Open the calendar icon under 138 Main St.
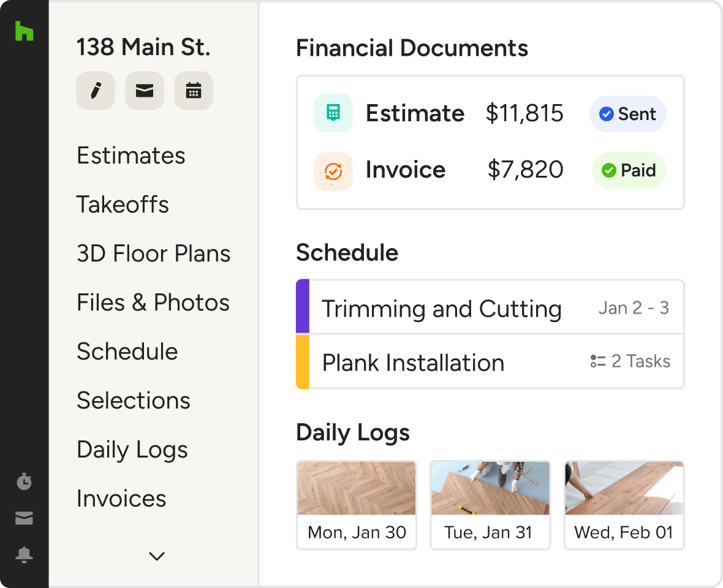The width and height of the screenshot is (723, 588). coord(194,91)
